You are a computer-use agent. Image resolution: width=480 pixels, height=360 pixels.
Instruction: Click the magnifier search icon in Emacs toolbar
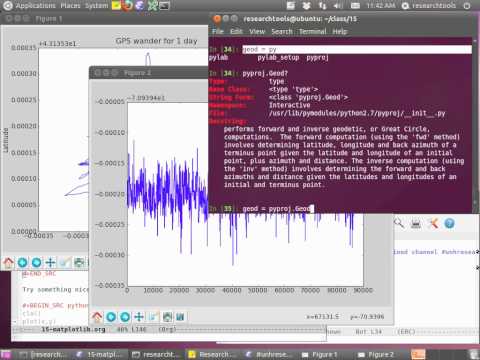tap(399, 223)
